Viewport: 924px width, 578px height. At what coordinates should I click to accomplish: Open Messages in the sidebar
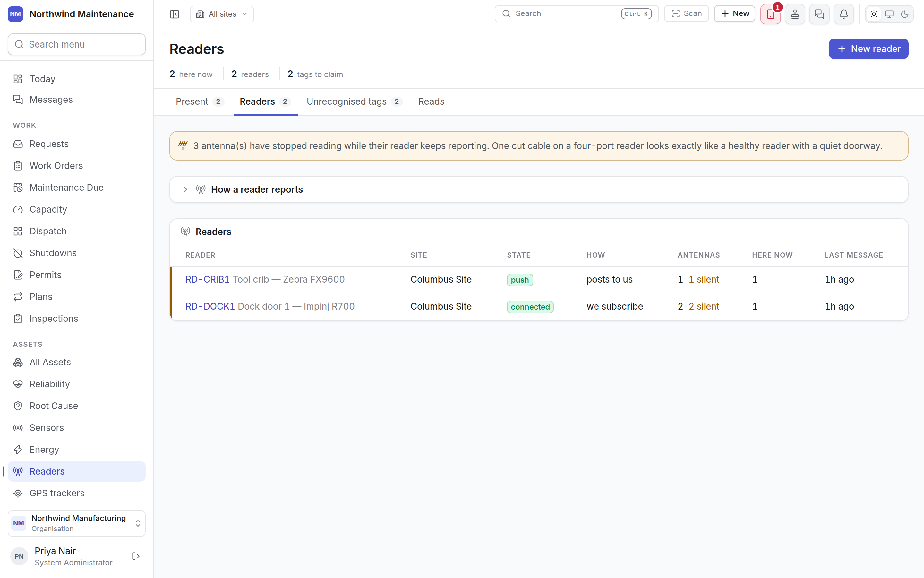tap(77, 100)
